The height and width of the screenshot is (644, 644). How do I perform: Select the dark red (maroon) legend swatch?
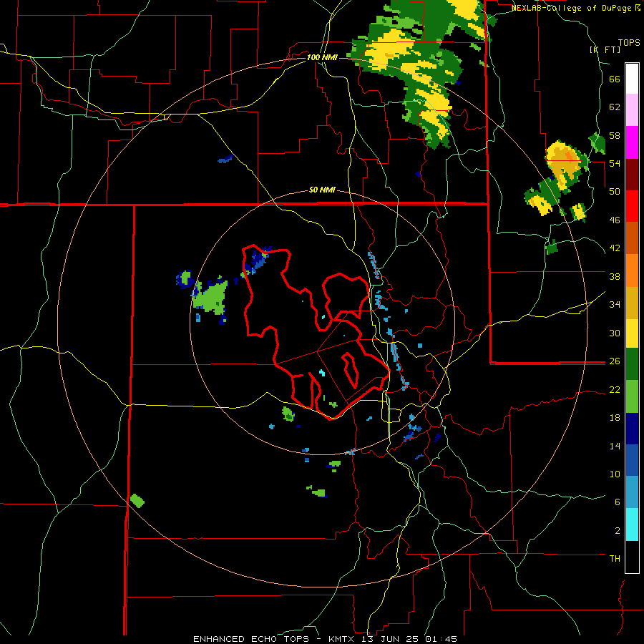(632, 174)
